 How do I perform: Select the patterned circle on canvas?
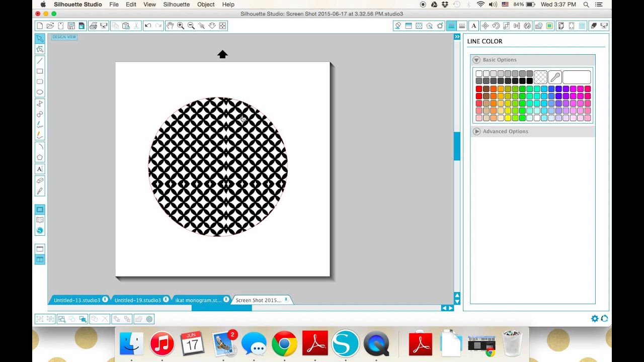(218, 166)
